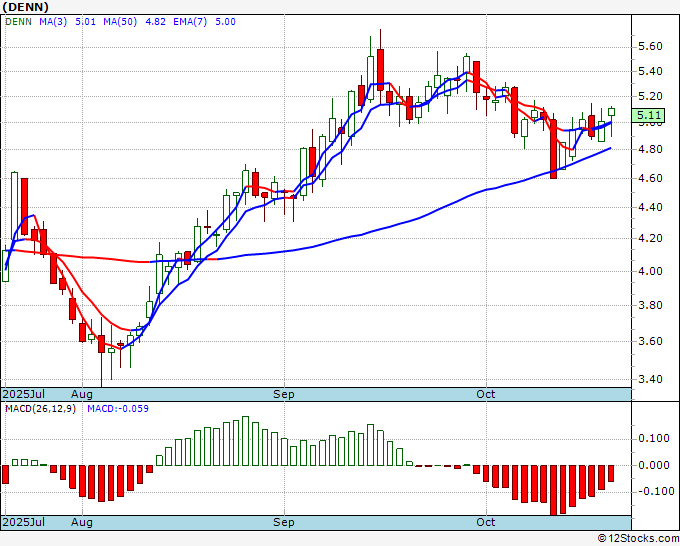Click the EMA(7) value 5.00
The height and width of the screenshot is (546, 680).
click(226, 22)
